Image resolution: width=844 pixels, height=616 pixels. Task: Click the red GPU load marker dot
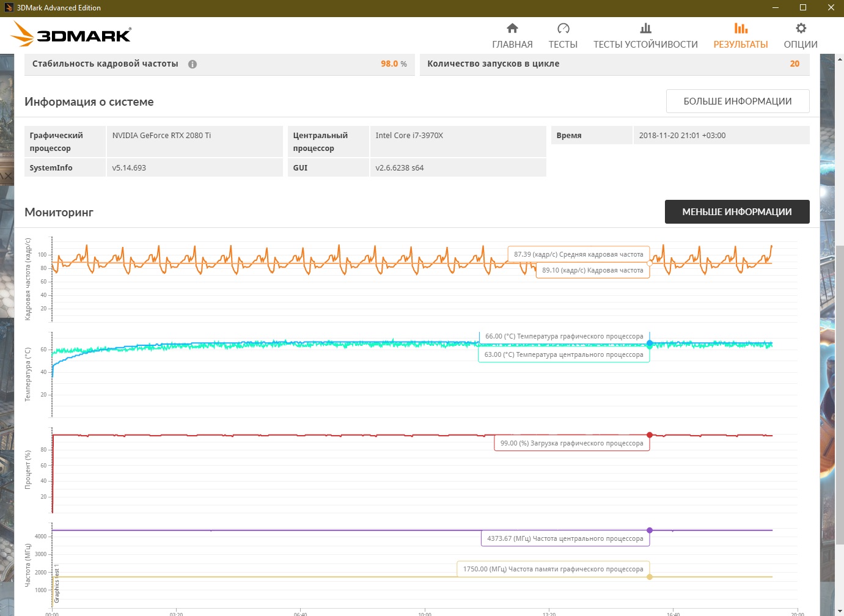point(650,435)
